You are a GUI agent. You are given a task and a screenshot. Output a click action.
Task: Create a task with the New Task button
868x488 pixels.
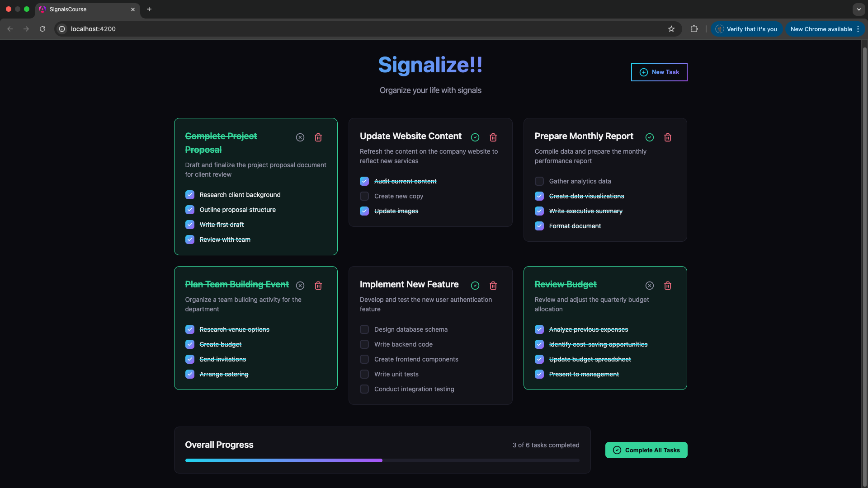(x=659, y=72)
